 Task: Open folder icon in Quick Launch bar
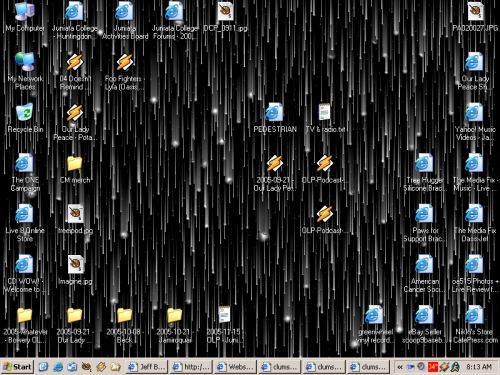115,367
